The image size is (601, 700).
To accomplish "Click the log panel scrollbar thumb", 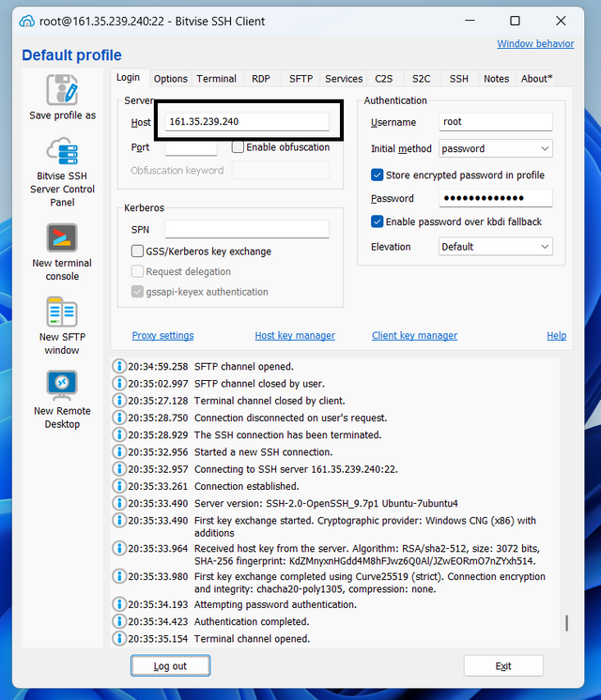I will [x=566, y=623].
